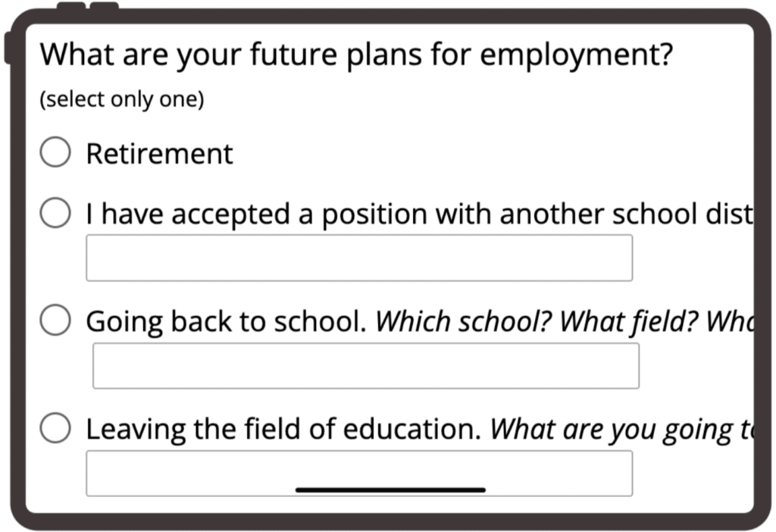Click the Retirement label text
The height and width of the screenshot is (532, 776).
(x=159, y=154)
